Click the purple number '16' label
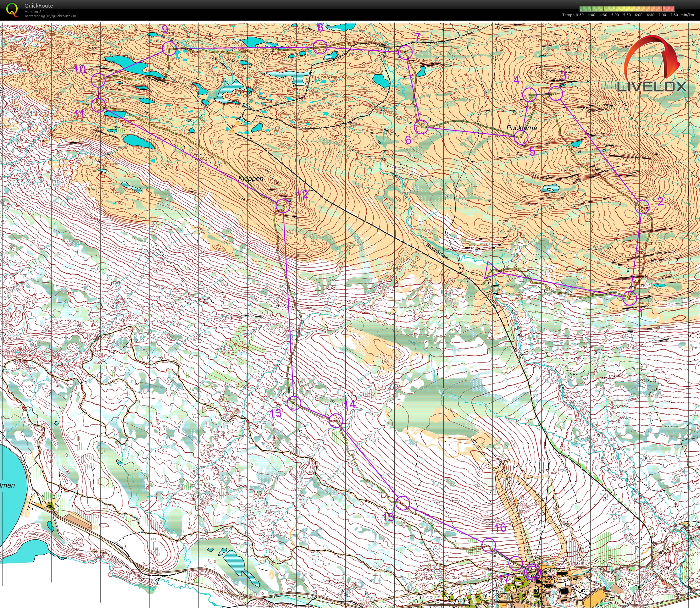This screenshot has height=608, width=700. click(x=501, y=528)
